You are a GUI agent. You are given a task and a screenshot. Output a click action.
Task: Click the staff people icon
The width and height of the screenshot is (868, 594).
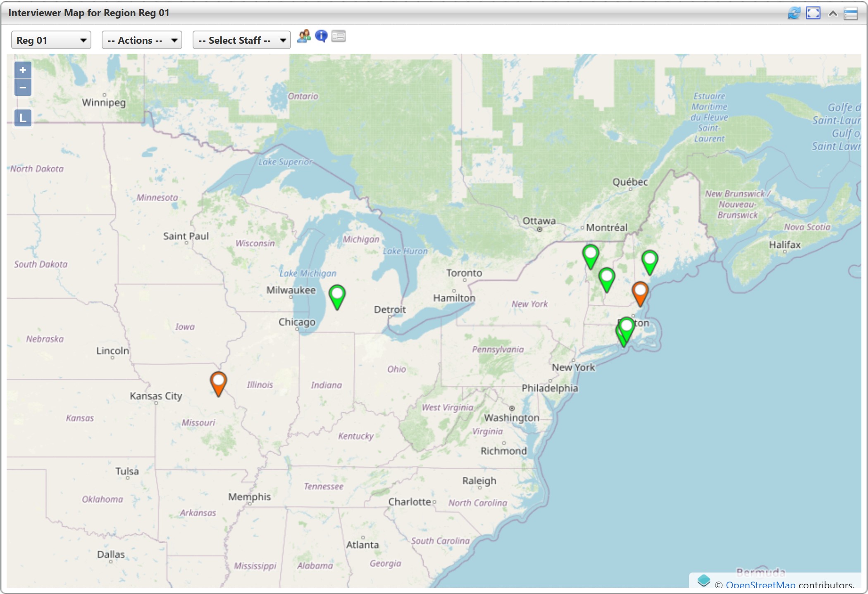click(304, 36)
